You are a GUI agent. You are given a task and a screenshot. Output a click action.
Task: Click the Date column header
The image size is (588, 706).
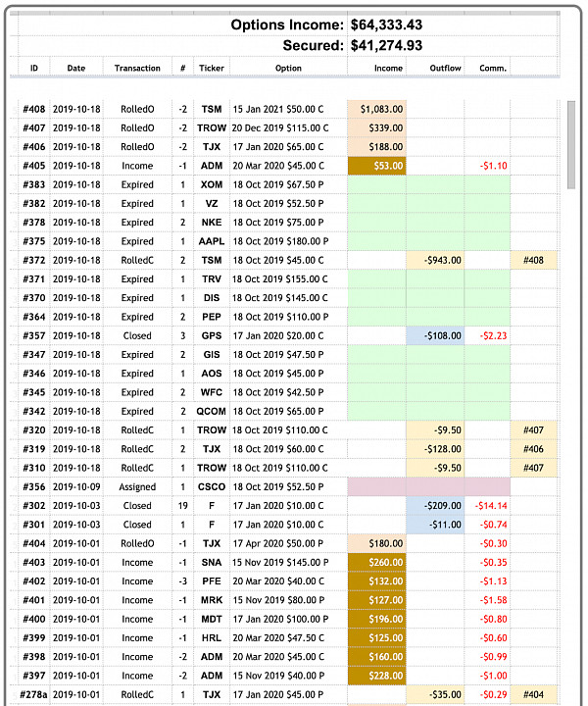point(76,68)
